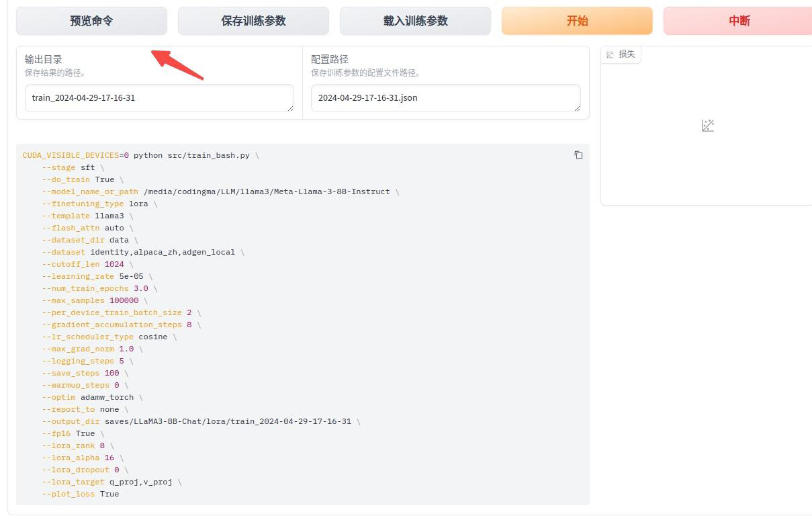Click the --logging_steps 5 line
Viewport: 812px width, 516px height.
click(87, 361)
